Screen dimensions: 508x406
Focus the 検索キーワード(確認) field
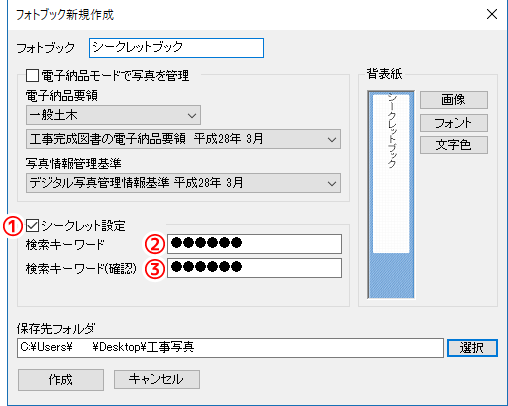pos(254,268)
